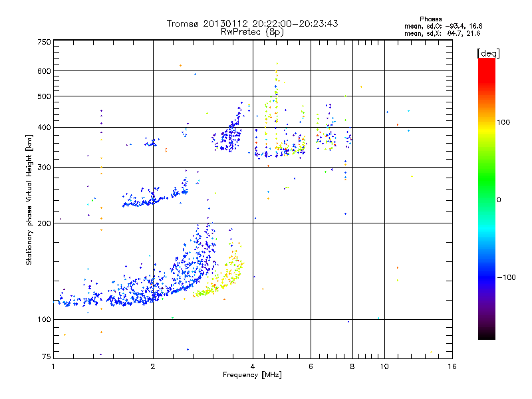Viewport: 532px width, 399px height.
Task: Click the x-axis label '4'
Action: (253, 366)
